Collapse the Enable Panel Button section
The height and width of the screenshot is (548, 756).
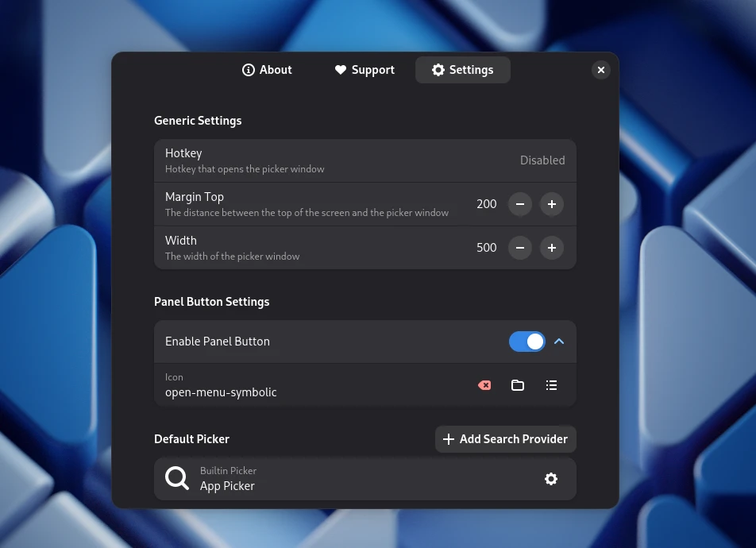[559, 342]
